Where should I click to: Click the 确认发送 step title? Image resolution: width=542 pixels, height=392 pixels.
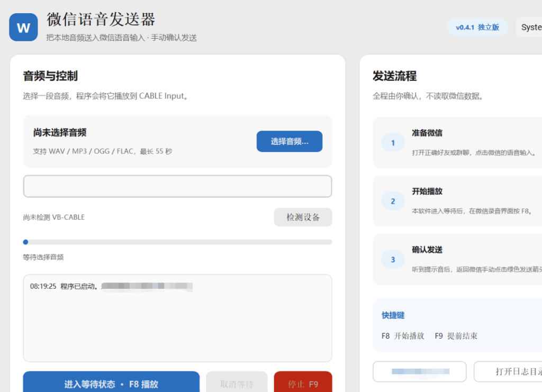427,250
